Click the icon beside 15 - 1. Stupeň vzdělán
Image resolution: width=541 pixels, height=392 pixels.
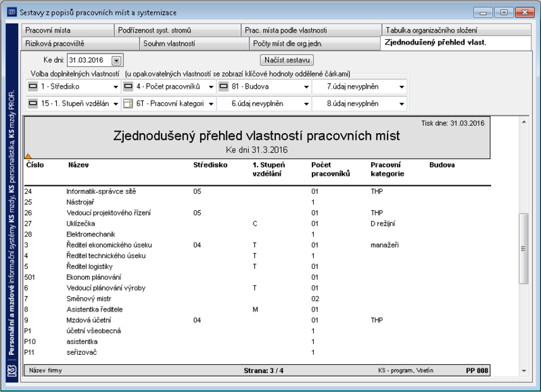(x=32, y=103)
